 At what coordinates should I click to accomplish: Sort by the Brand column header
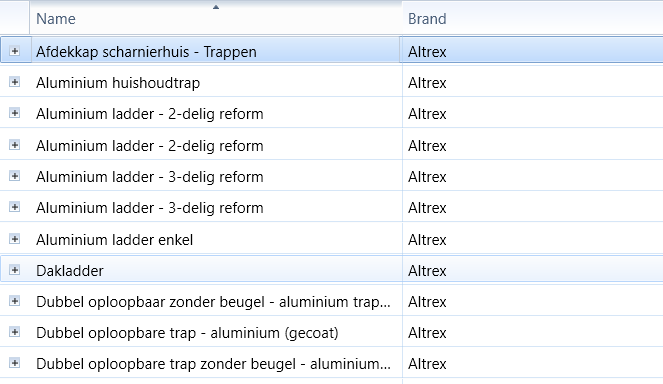532,18
